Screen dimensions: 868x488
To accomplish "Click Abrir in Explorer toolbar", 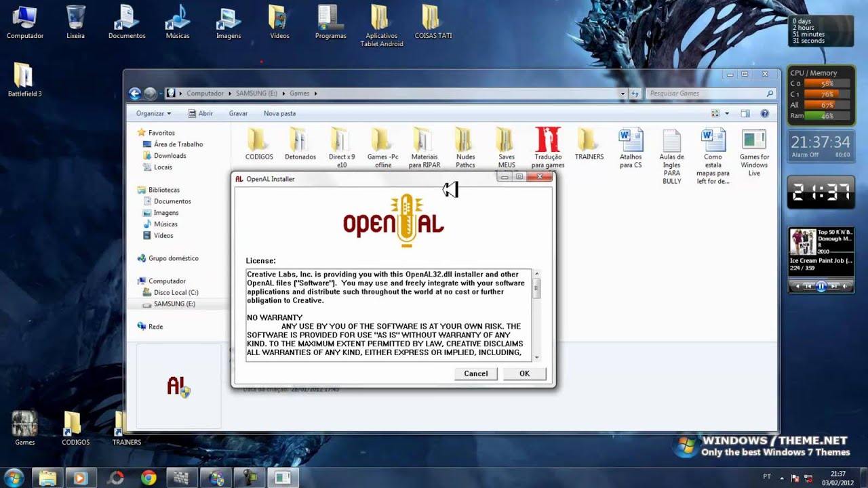I will [x=200, y=113].
